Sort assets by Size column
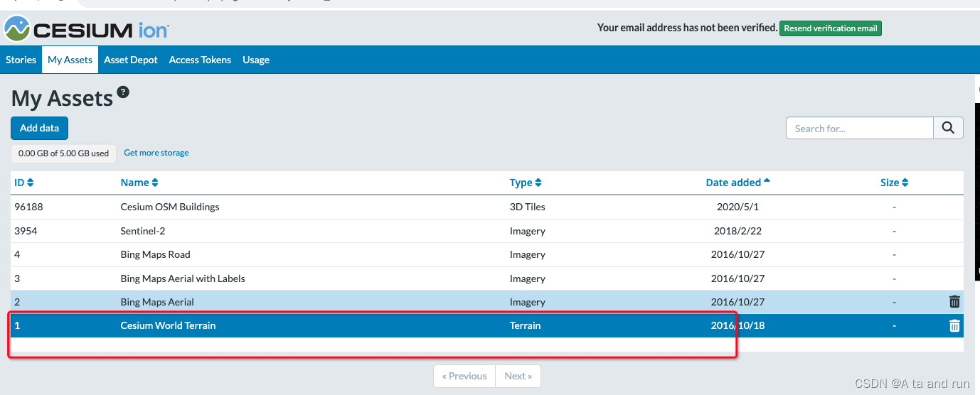 point(894,183)
